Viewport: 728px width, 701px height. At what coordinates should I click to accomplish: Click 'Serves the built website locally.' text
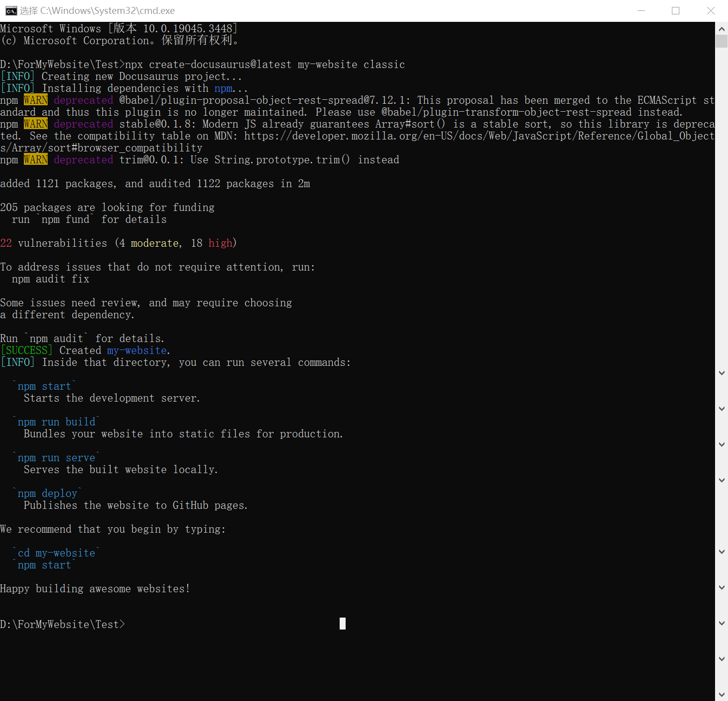pos(121,470)
